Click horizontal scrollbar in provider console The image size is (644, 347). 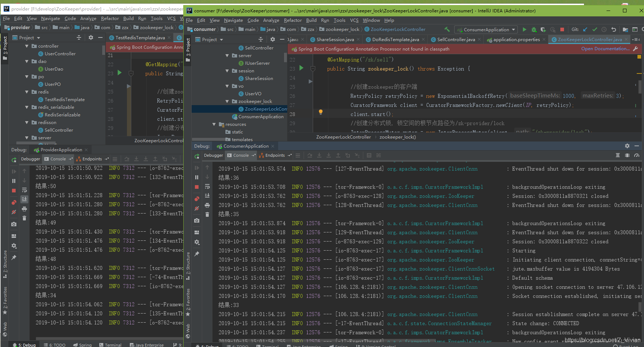coord(109,339)
